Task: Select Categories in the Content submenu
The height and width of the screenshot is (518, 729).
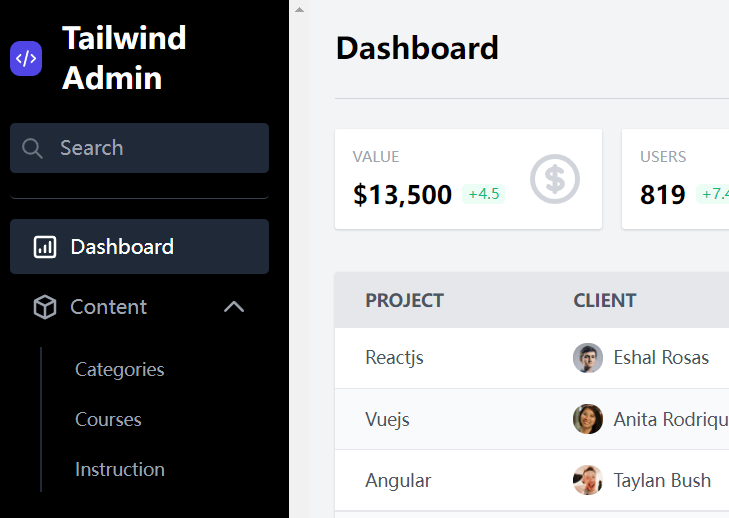Action: 120,369
